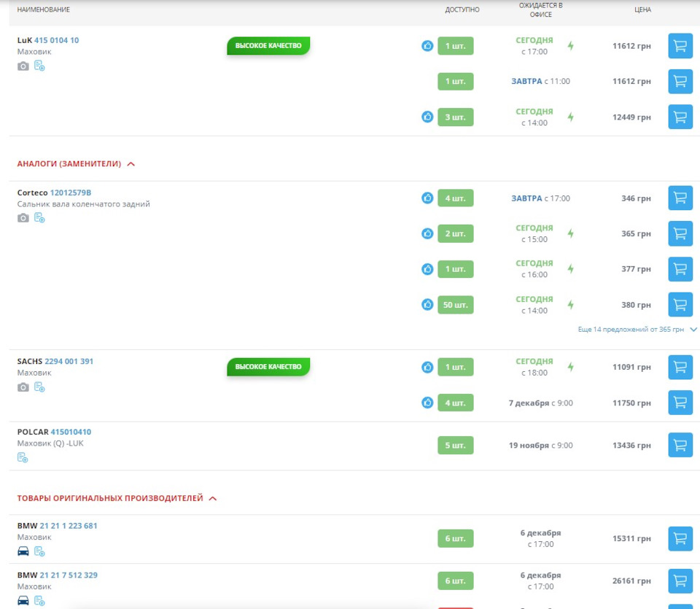Click the 50 шт. availability badge

tap(455, 305)
